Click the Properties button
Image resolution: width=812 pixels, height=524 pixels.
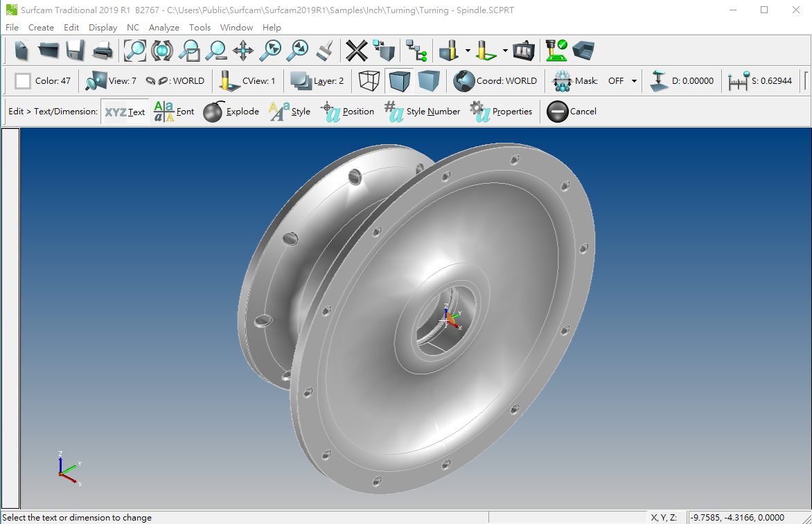(502, 112)
